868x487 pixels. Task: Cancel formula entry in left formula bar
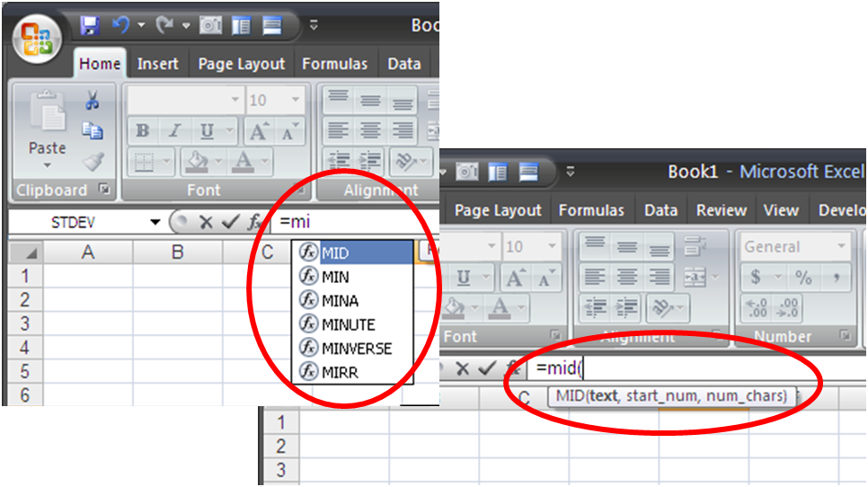pyautogui.click(x=206, y=223)
